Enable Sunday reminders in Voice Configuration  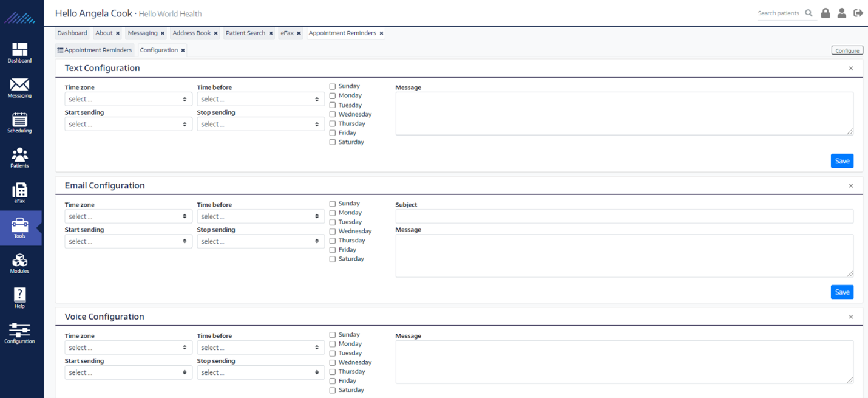(x=332, y=334)
